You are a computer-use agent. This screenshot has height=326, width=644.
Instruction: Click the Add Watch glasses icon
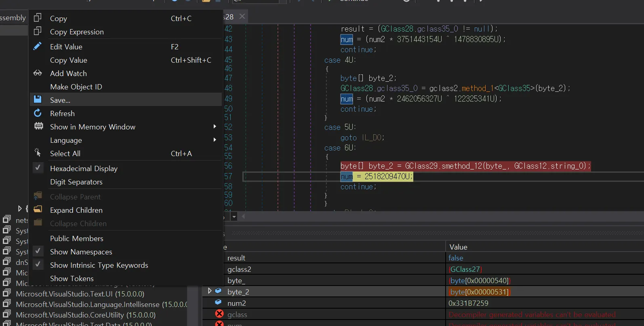(38, 73)
